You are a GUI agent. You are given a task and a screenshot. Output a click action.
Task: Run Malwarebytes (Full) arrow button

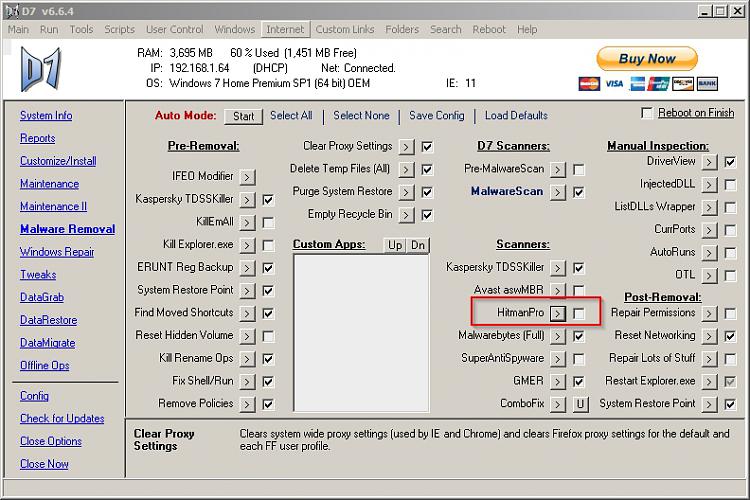(x=558, y=336)
